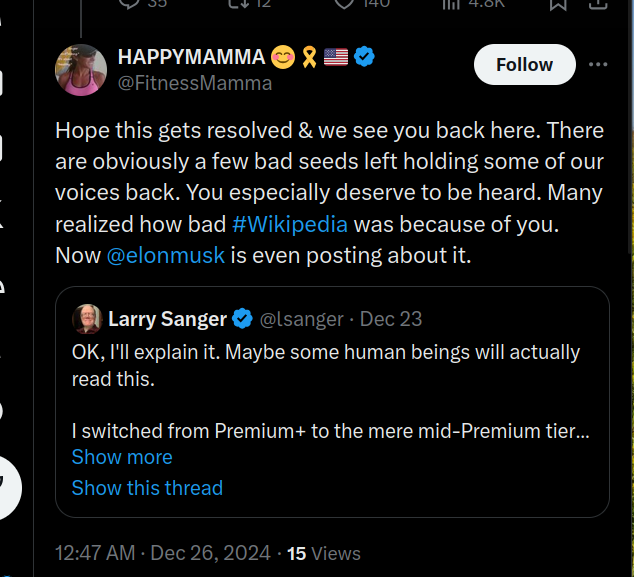The height and width of the screenshot is (577, 634).
Task: Open the quoted tweet text body
Action: (326, 365)
